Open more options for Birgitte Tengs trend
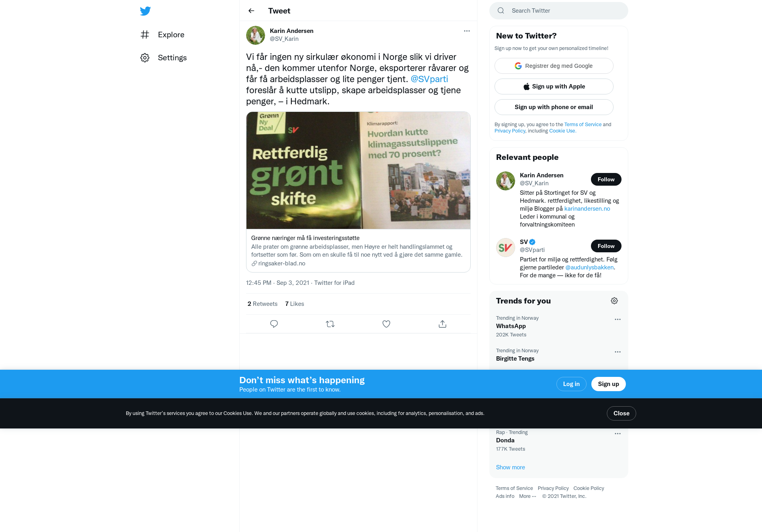 point(618,352)
